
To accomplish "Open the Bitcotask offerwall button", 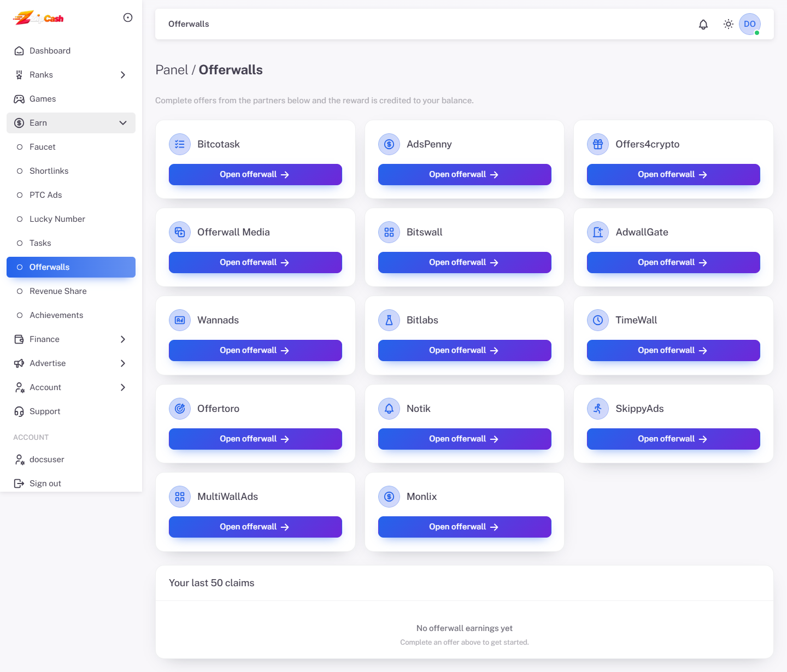I will tap(255, 174).
